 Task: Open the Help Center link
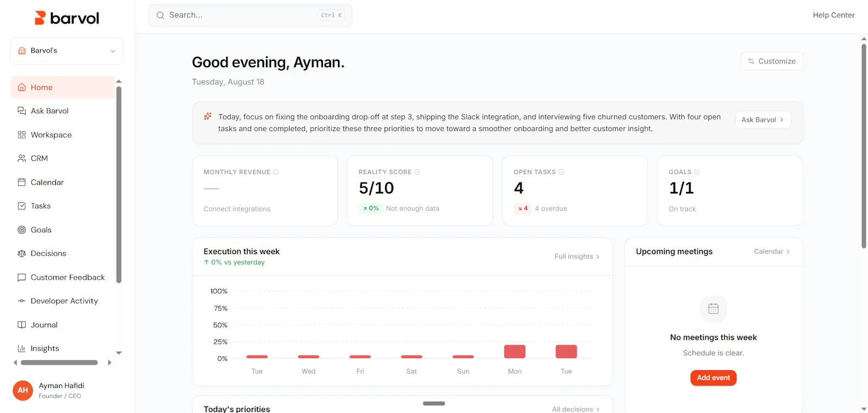(x=833, y=15)
